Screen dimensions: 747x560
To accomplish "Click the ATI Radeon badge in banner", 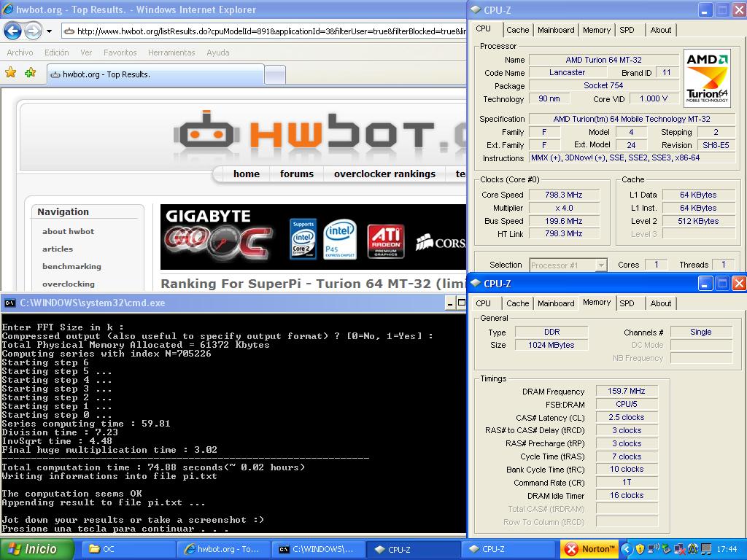I will pyautogui.click(x=386, y=241).
